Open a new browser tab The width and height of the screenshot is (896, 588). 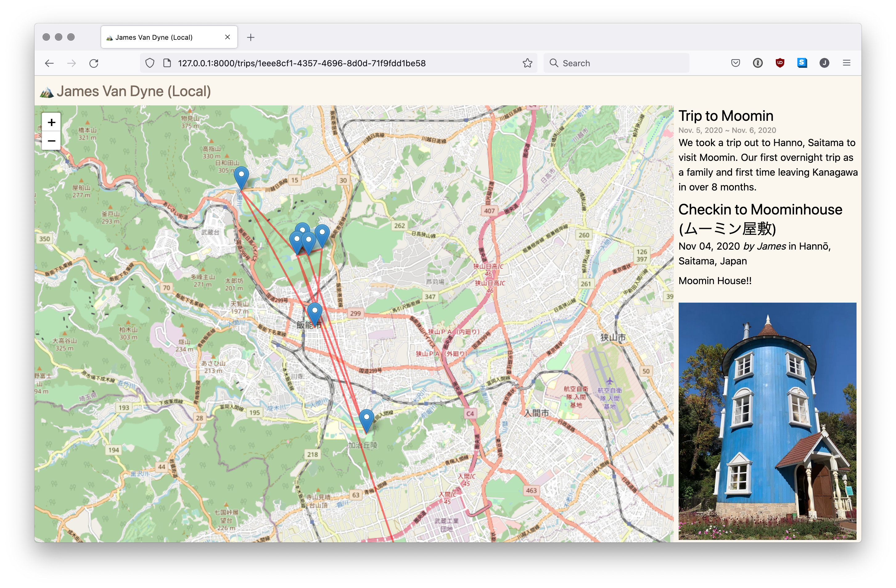(x=251, y=37)
